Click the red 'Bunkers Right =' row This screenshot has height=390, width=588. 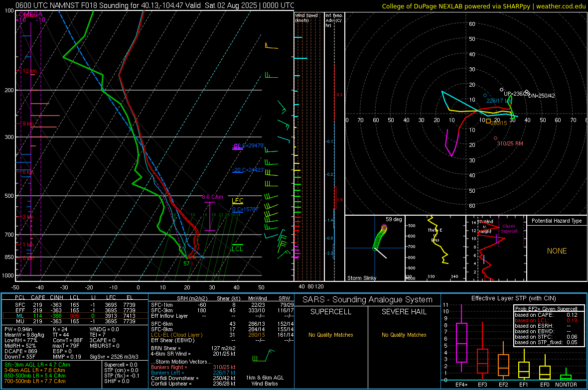tap(193, 368)
